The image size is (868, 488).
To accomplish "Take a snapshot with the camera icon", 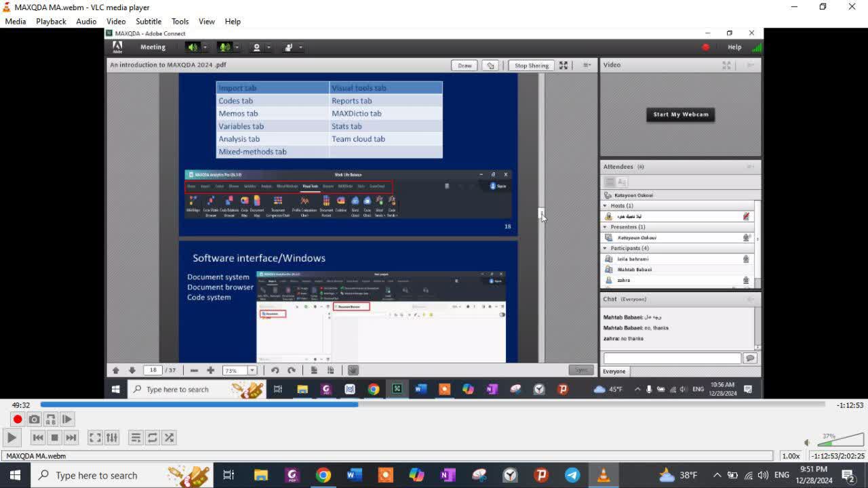I will (x=34, y=420).
